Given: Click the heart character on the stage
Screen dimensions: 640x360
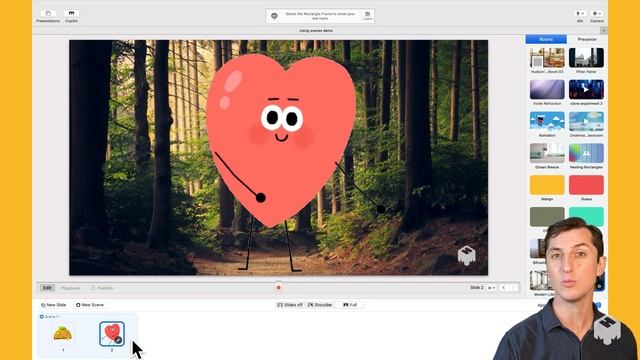Looking at the screenshot, I should tap(281, 141).
